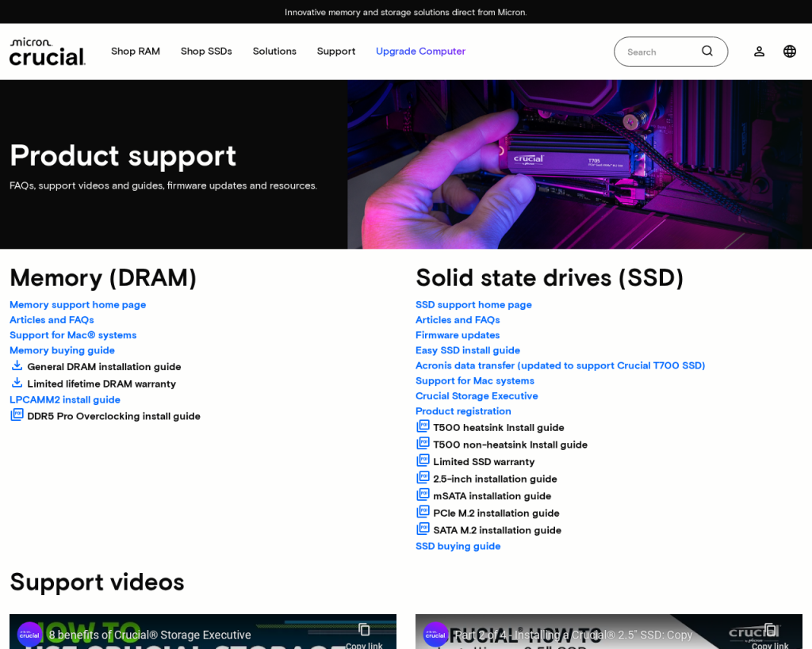Click PDF icon beside PCIe M.2 installation guide
The width and height of the screenshot is (812, 649).
pyautogui.click(x=423, y=512)
